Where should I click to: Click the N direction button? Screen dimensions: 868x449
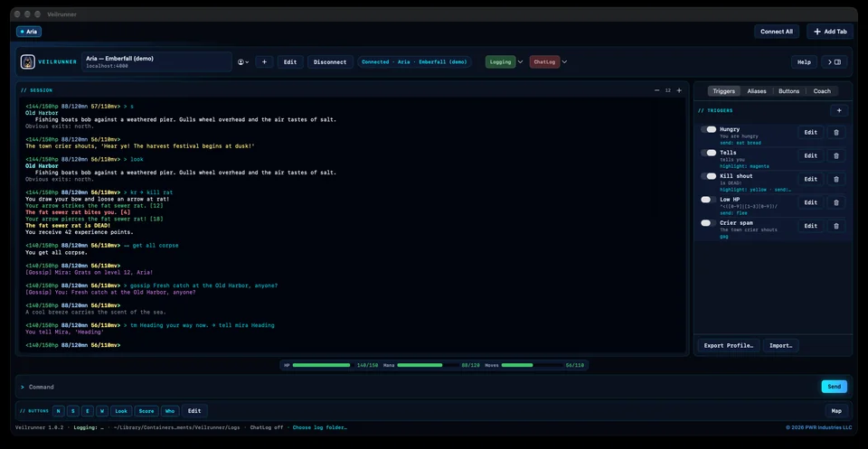tap(59, 411)
